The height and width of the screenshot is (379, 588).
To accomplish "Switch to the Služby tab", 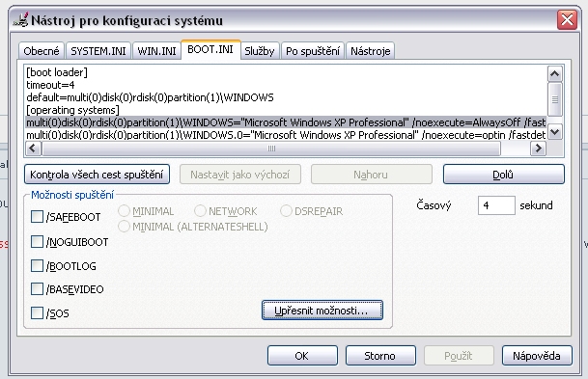I will 260,51.
